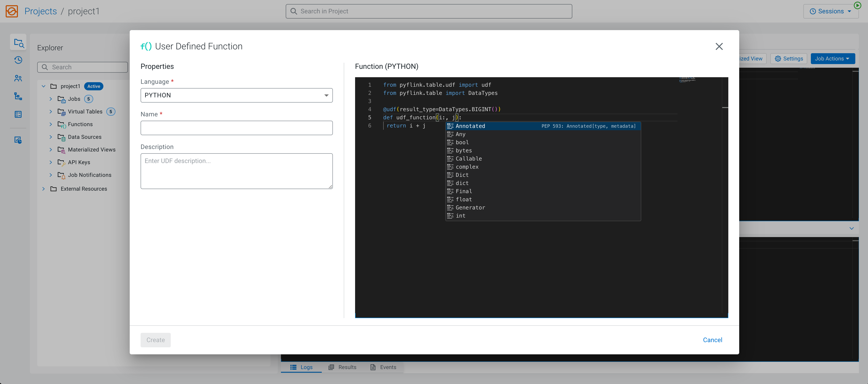The image size is (868, 384).
Task: Select the explorer search folder sidebar icon
Action: (18, 42)
